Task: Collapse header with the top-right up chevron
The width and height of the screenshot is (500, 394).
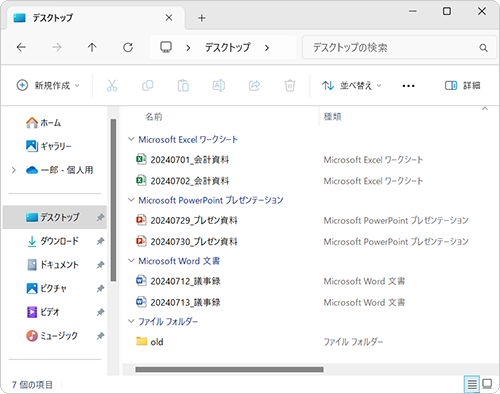Action: pos(485,108)
